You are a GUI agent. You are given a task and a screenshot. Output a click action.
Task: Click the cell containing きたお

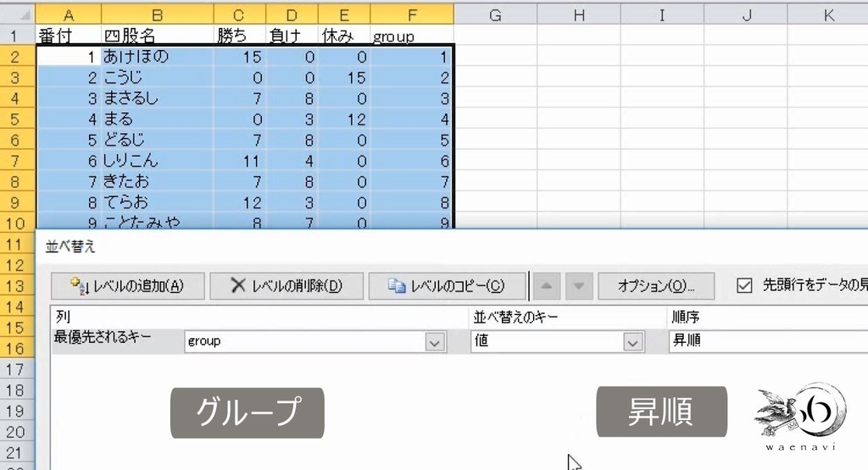tap(157, 181)
